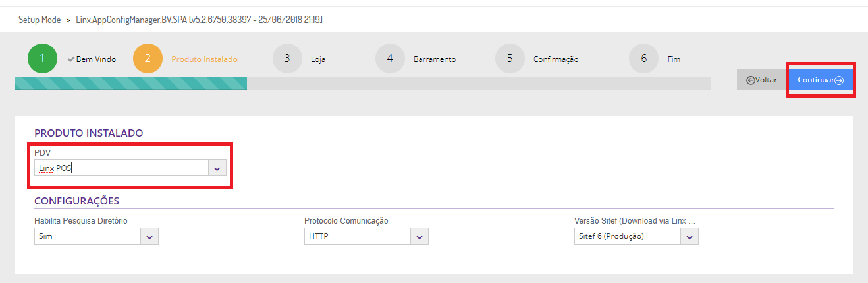This screenshot has height=283, width=868.
Task: Click the left arrow icon on Voltar
Action: tap(750, 80)
